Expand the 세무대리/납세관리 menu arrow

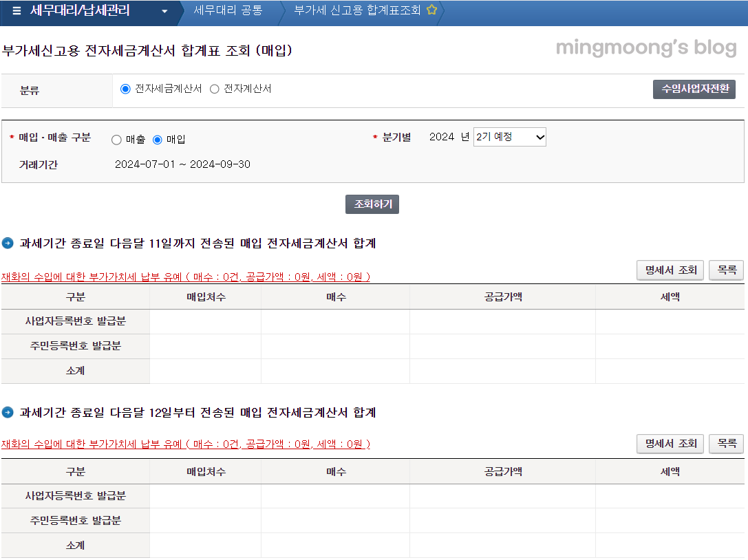pos(163,12)
